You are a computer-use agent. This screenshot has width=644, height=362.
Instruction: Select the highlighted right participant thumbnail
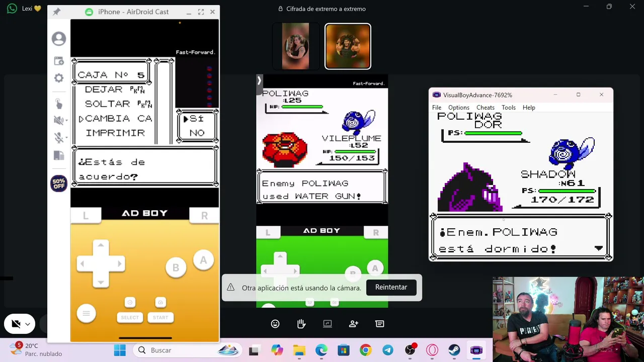tap(348, 46)
